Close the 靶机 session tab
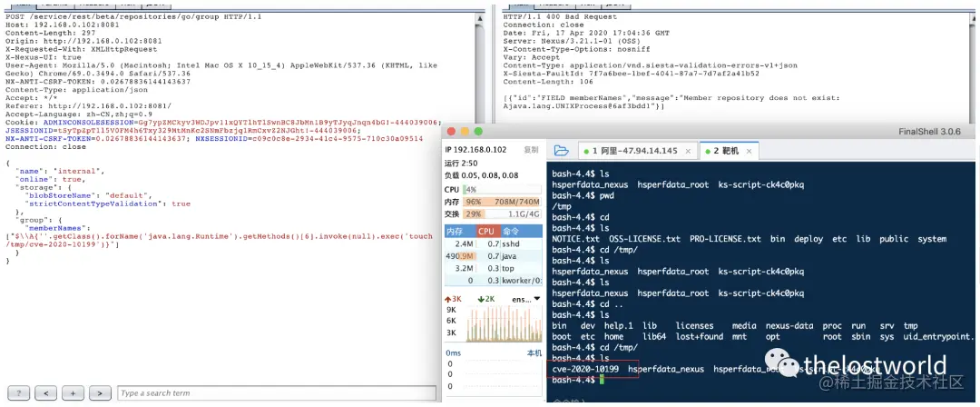The width and height of the screenshot is (980, 407). click(x=748, y=151)
